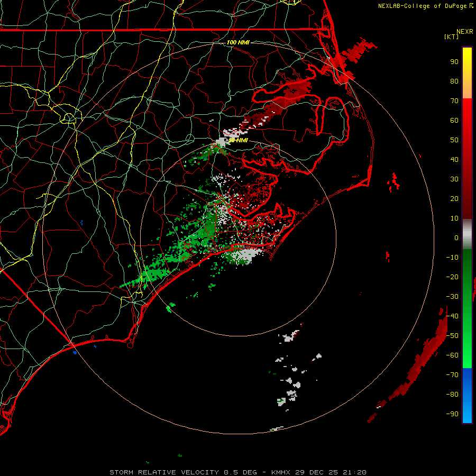476x476 pixels.
Task: Select the -90 scale value
Action: point(452,414)
